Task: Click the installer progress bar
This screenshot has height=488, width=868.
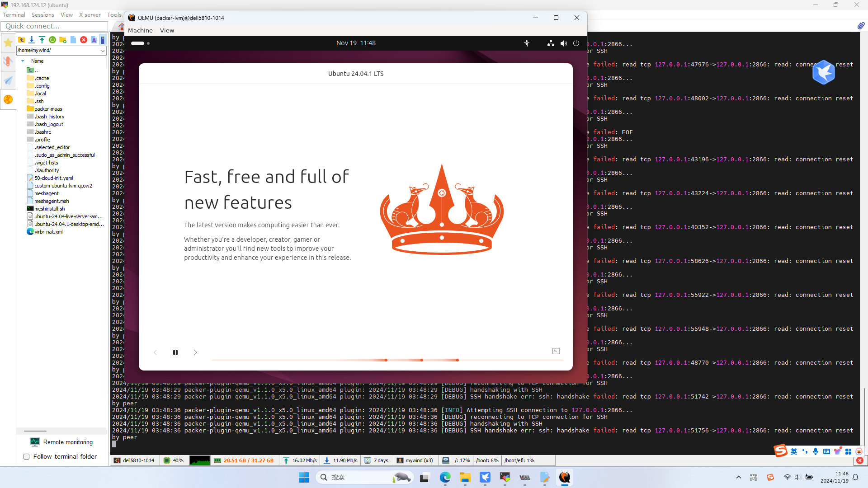Action: (388, 360)
